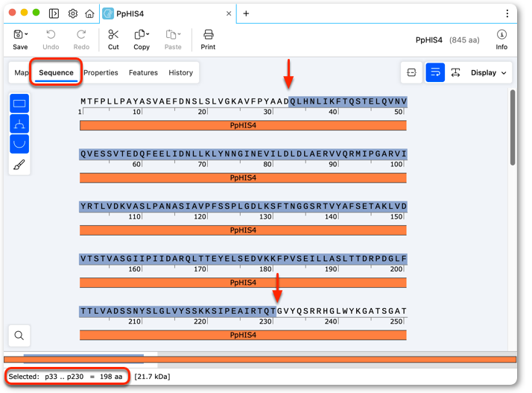532x393 pixels.
Task: Click the PpHIS4 feature bar under residues 1-50
Action: [x=243, y=125]
